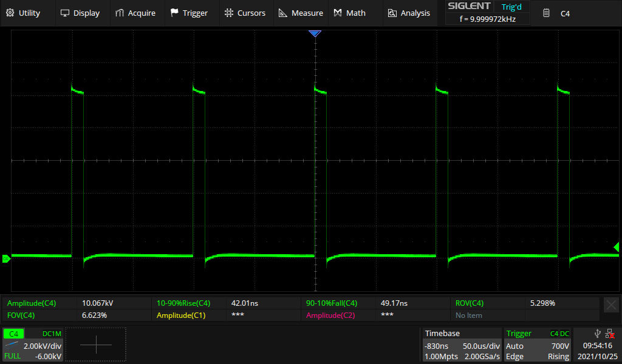
Task: Click the blue trigger position marker
Action: click(315, 33)
